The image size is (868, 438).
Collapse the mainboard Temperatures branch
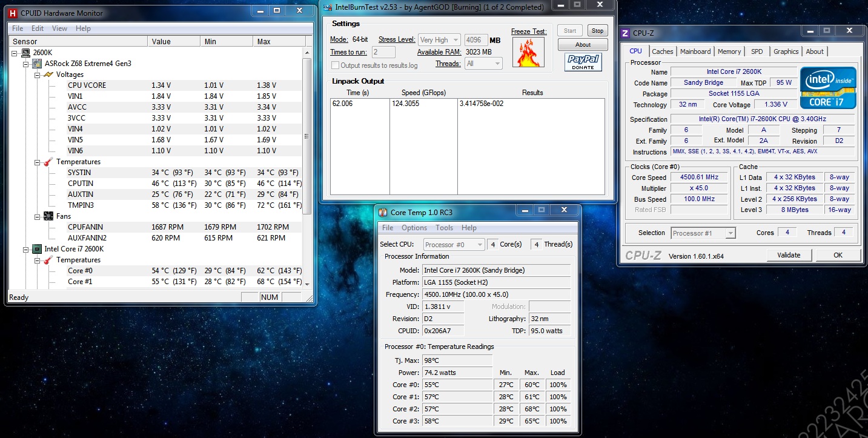[x=36, y=162]
